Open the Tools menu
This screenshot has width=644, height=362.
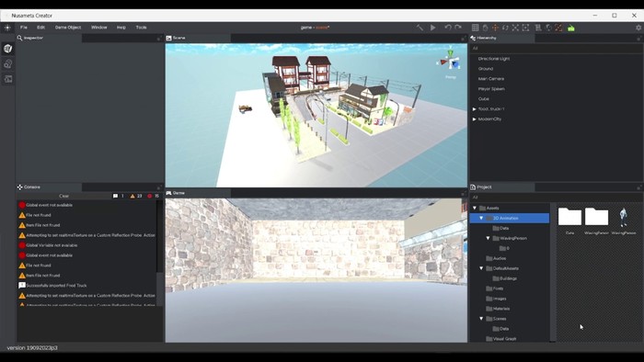(142, 28)
